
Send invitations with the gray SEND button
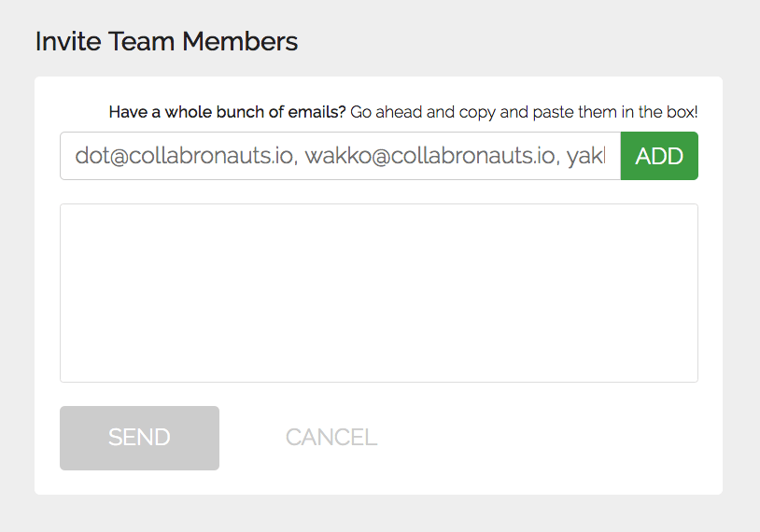coord(140,438)
